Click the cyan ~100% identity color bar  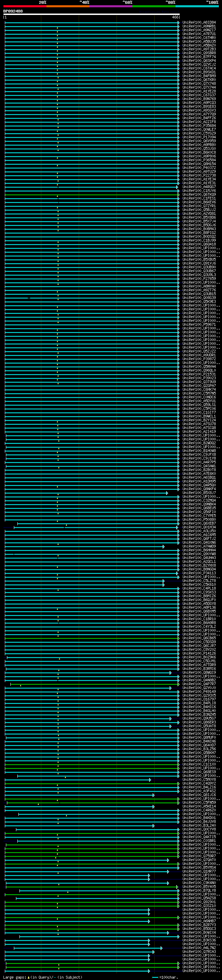(x=197, y=6)
